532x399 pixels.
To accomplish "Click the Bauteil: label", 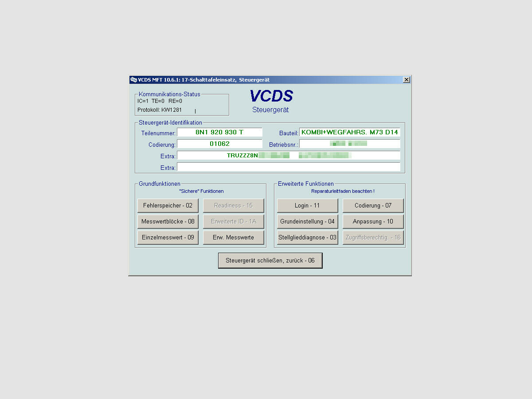I will point(289,133).
